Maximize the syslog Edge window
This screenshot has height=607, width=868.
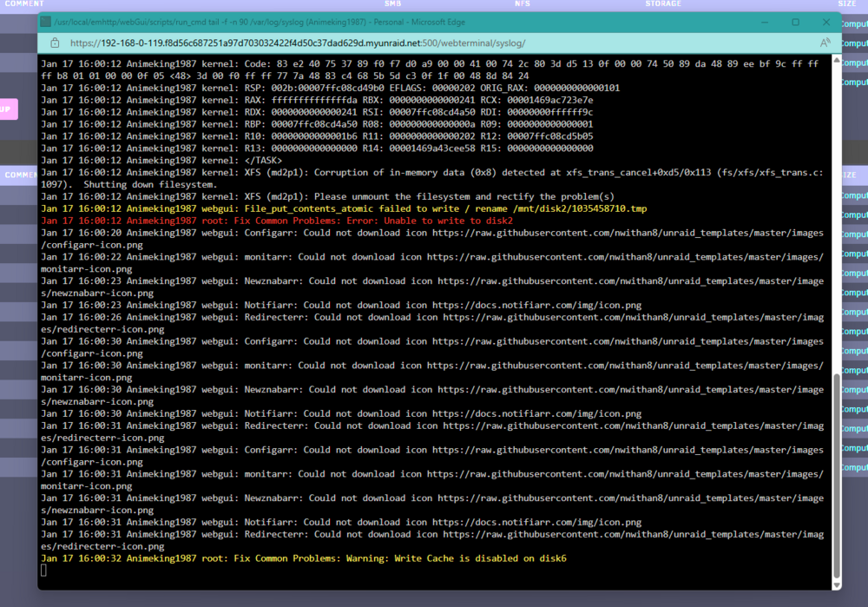[795, 23]
